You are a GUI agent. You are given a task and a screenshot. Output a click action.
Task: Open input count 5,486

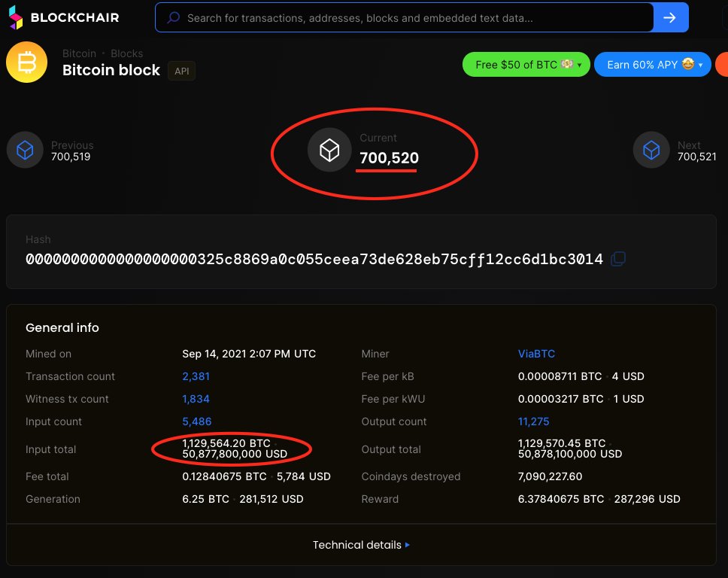197,421
